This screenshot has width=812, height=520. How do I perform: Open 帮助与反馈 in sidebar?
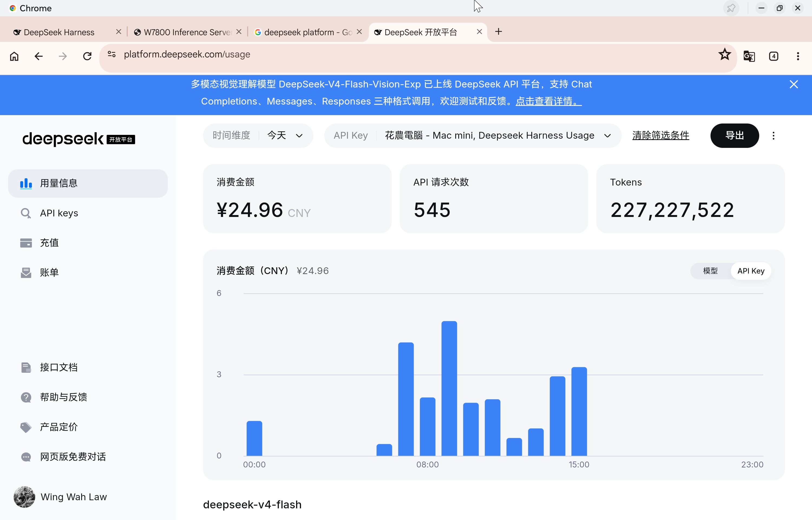tap(88, 397)
